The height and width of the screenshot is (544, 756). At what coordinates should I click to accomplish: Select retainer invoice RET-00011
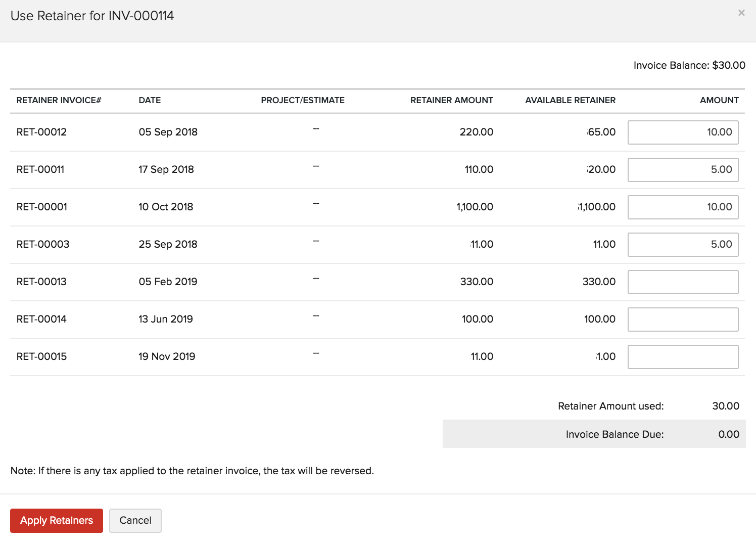[x=40, y=169]
